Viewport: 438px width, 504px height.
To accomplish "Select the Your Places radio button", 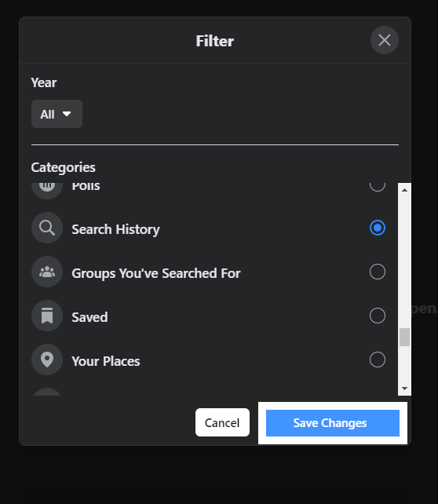I will click(378, 360).
